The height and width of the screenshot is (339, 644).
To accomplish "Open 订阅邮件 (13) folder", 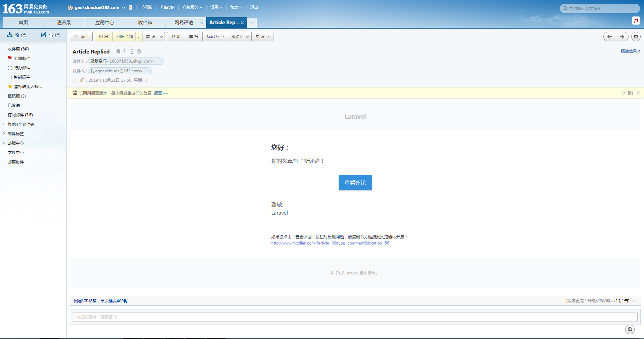I will pyautogui.click(x=20, y=115).
